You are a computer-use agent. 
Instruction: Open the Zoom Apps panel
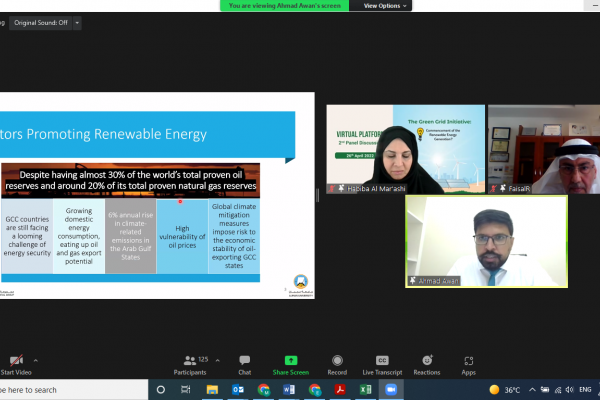pos(468,365)
